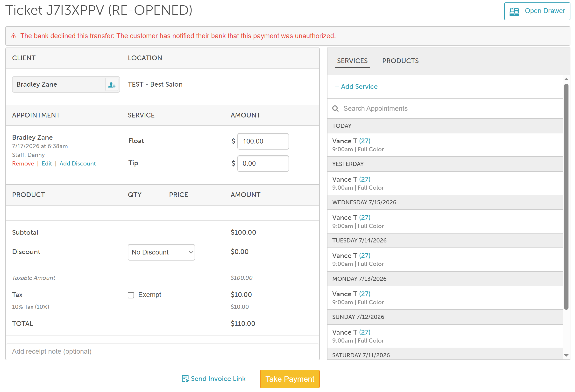This screenshot has height=392, width=575.
Task: Open the No Discount dropdown
Action: [161, 252]
